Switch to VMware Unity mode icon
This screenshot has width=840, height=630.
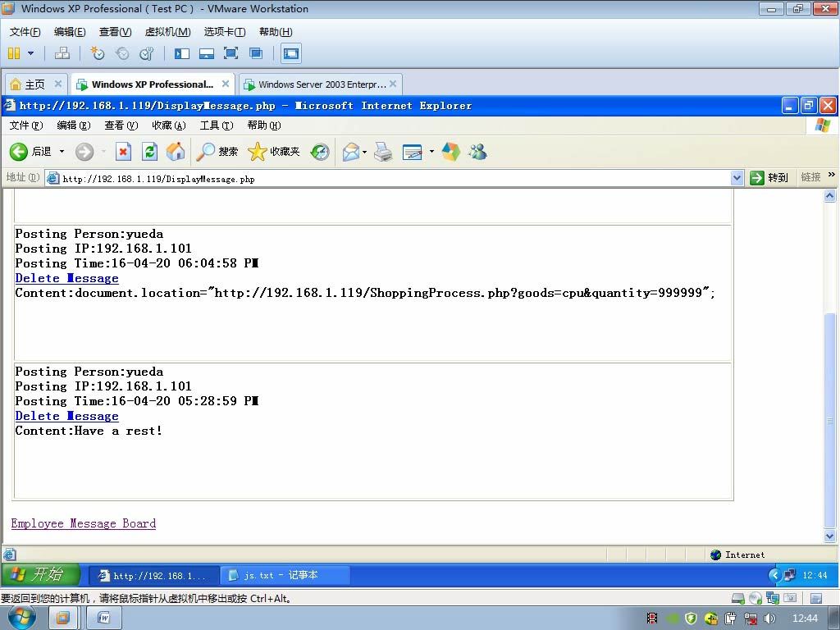pyautogui.click(x=256, y=53)
